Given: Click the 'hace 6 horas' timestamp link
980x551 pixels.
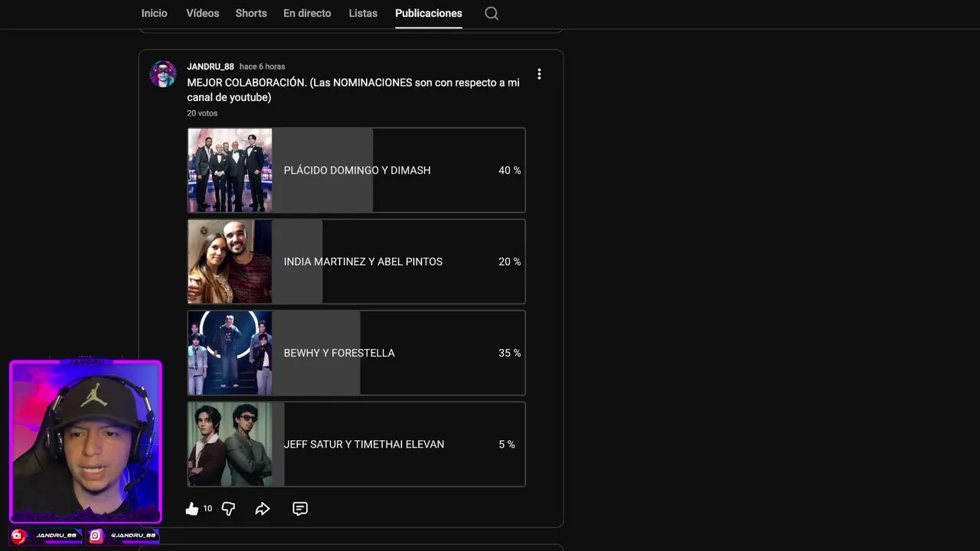Looking at the screenshot, I should (x=262, y=67).
